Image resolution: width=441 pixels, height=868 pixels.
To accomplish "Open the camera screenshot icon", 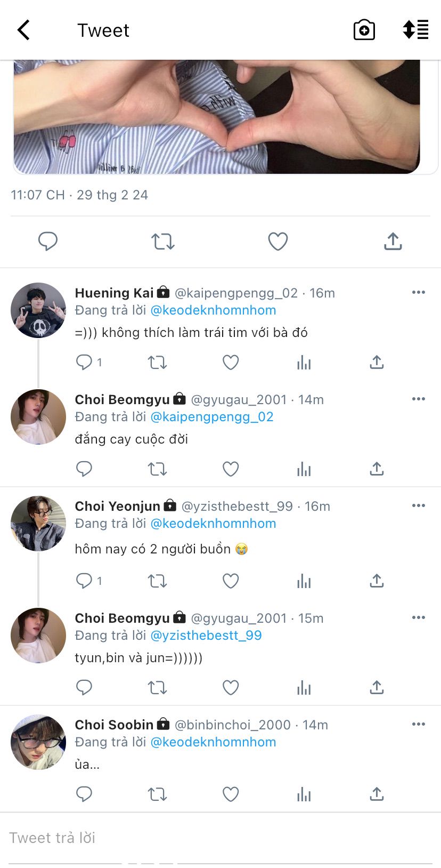I will pos(364,30).
